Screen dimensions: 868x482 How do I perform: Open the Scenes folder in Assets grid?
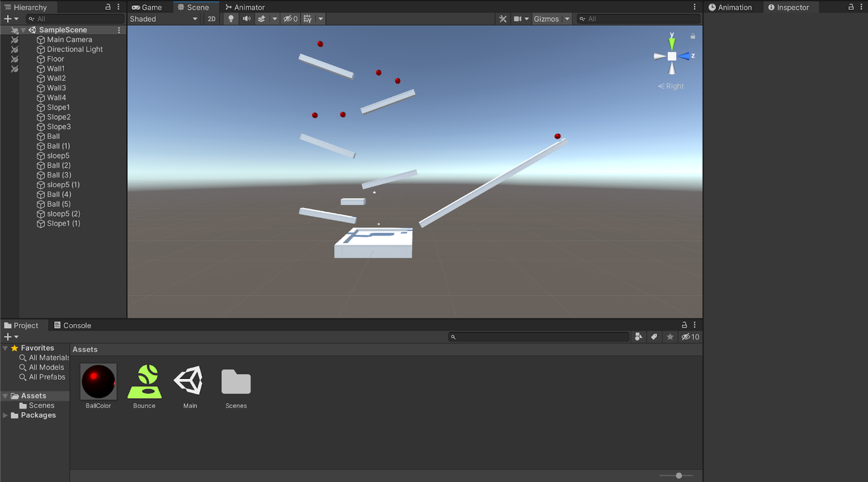click(x=236, y=387)
